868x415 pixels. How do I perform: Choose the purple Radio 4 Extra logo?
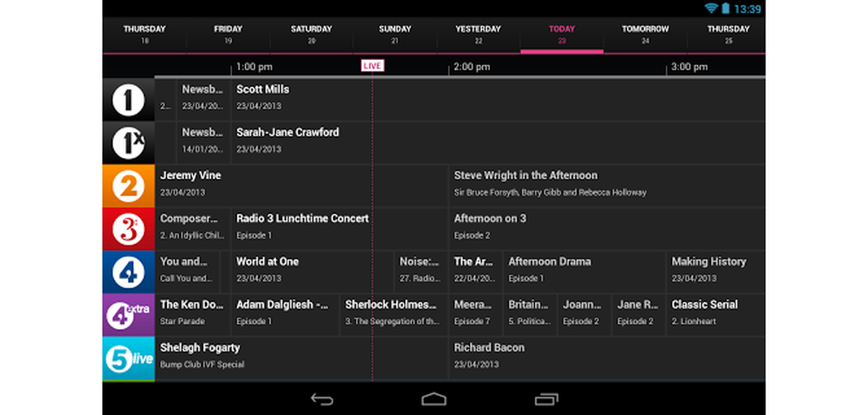pos(128,315)
